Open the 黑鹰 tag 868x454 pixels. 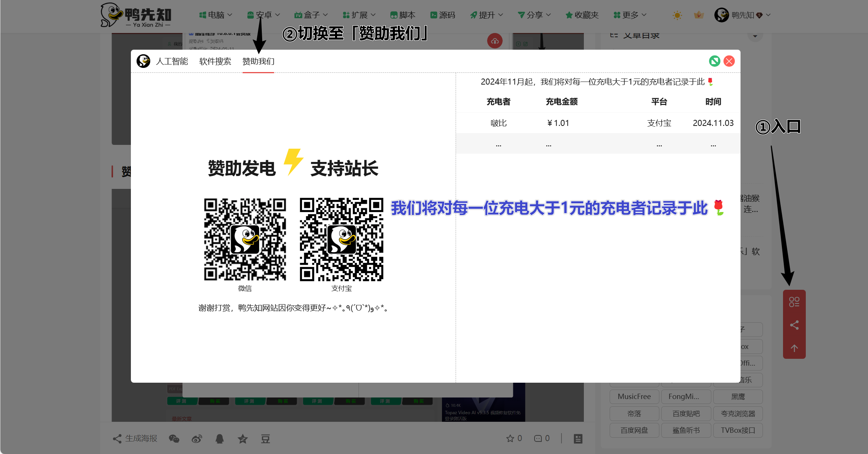738,397
